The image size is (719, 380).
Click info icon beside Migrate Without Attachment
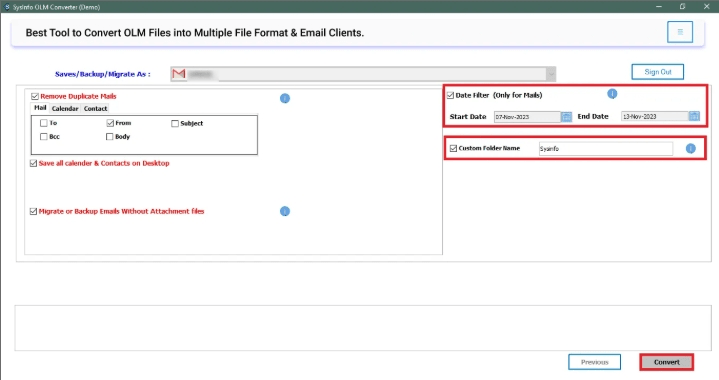pos(285,211)
